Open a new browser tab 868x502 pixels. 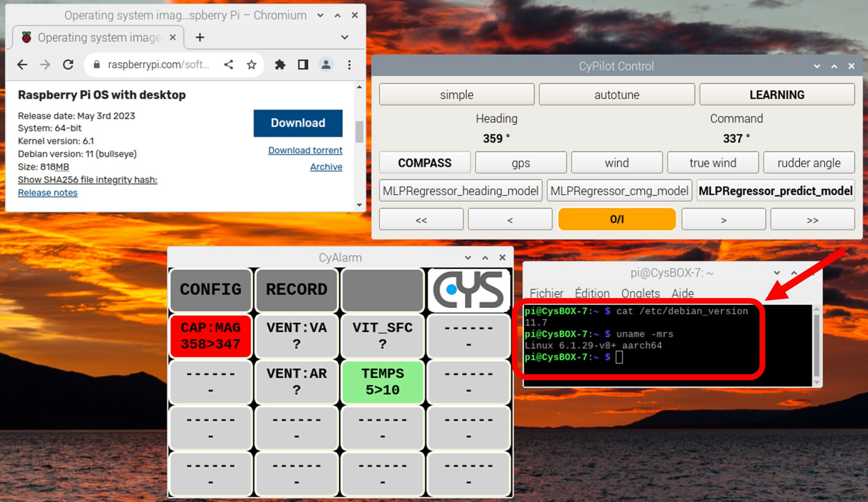[200, 37]
